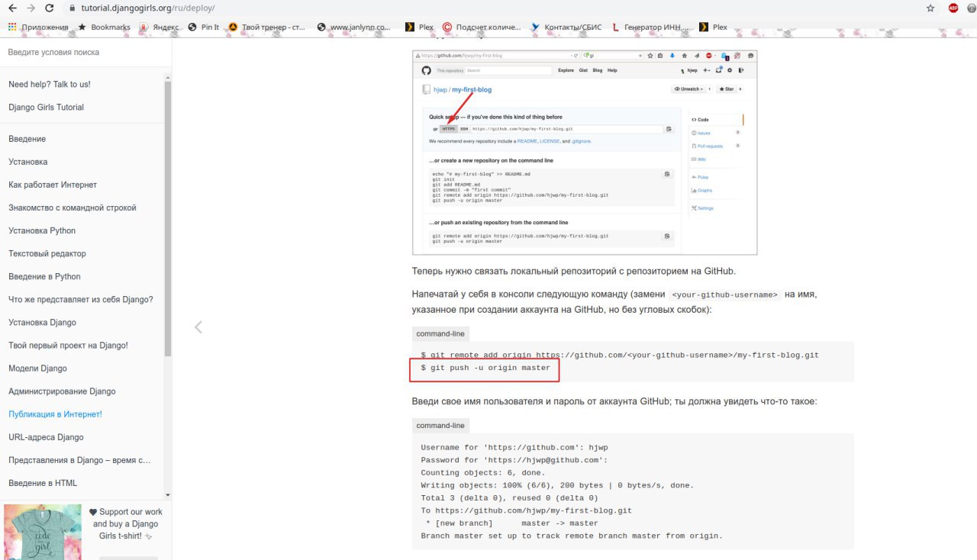Open Введение в Python chapter
The image size is (977, 560).
pyautogui.click(x=44, y=276)
